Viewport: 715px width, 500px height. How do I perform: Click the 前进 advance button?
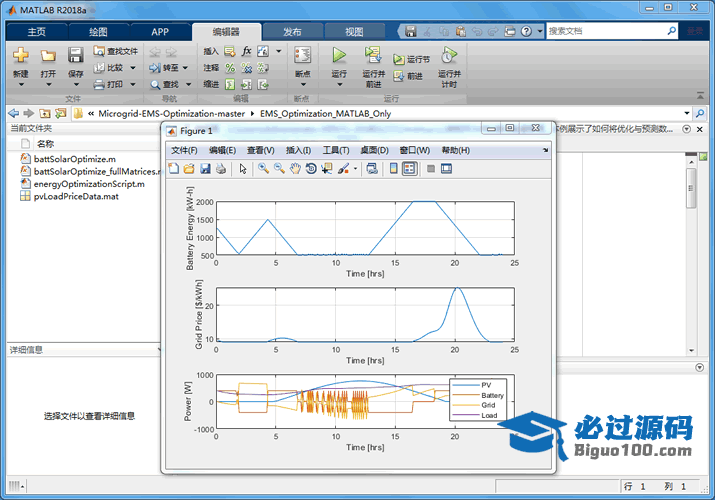(409, 76)
